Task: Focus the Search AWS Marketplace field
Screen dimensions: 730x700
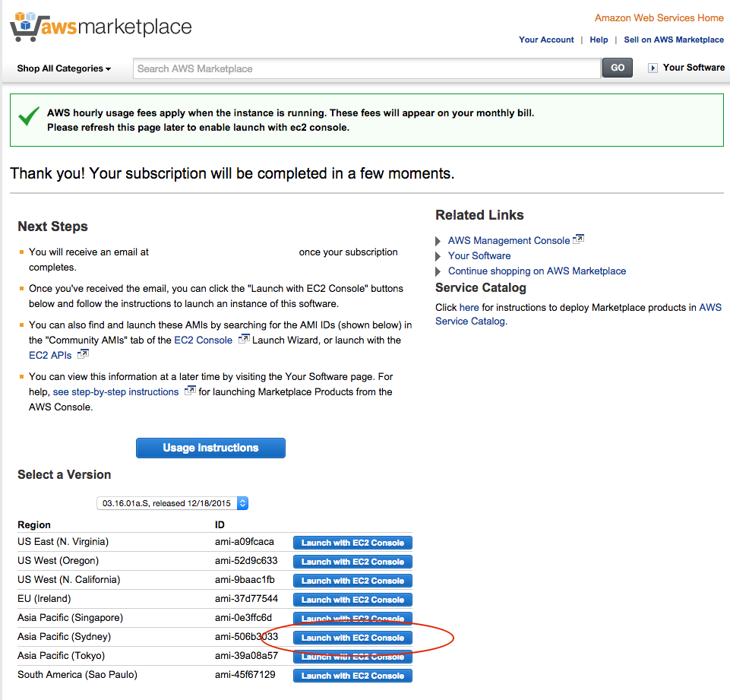Action: click(x=367, y=68)
